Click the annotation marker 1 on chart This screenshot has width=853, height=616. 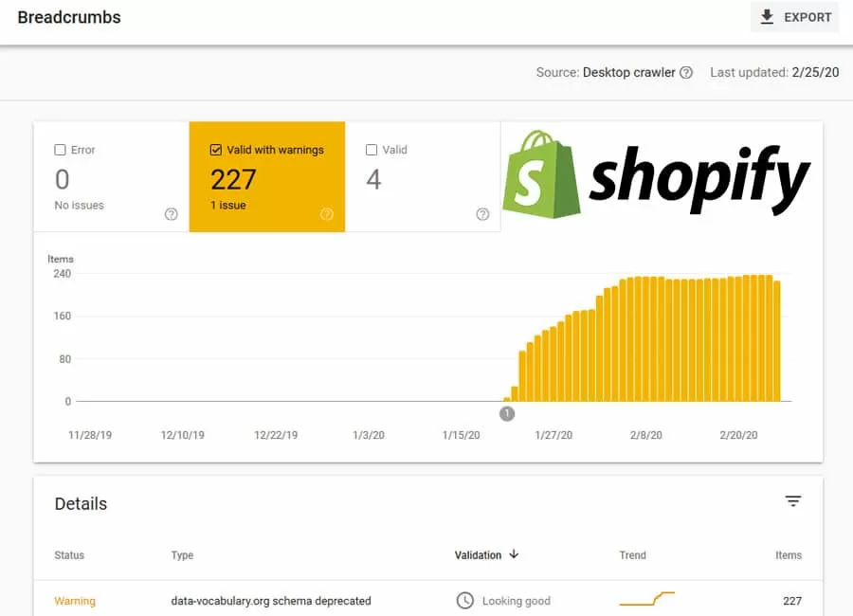[x=507, y=413]
